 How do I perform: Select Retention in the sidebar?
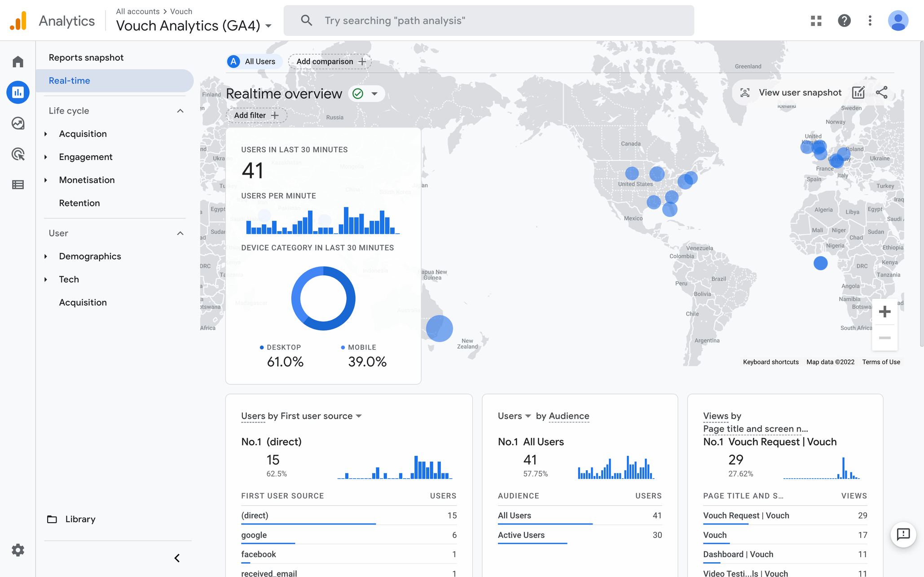click(x=79, y=203)
